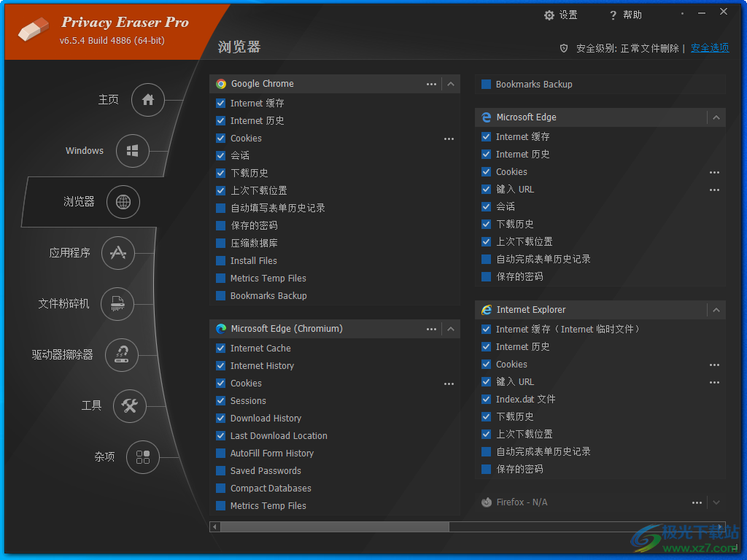Open the 主页 (Home) panel
This screenshot has width=747, height=560.
point(148,100)
